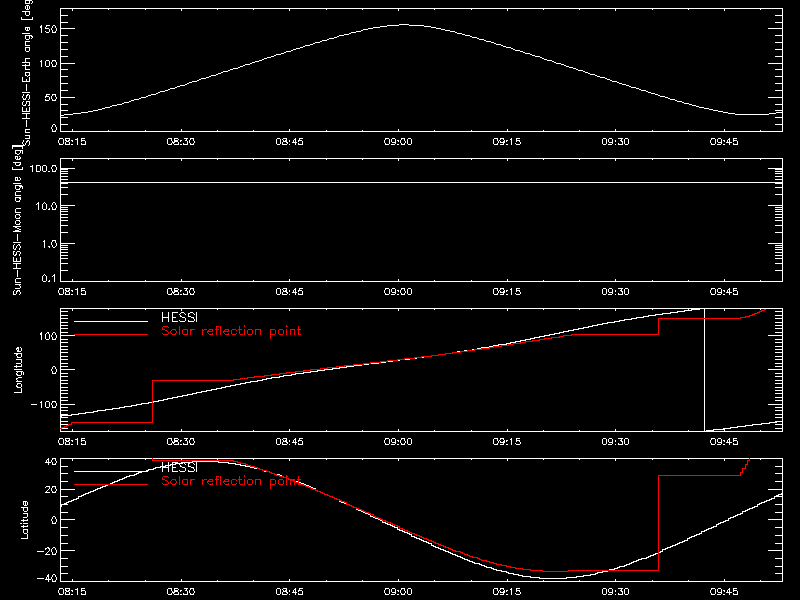800x600 pixels.
Task: Click red legend line sample in Longitude plot
Action: click(x=111, y=335)
